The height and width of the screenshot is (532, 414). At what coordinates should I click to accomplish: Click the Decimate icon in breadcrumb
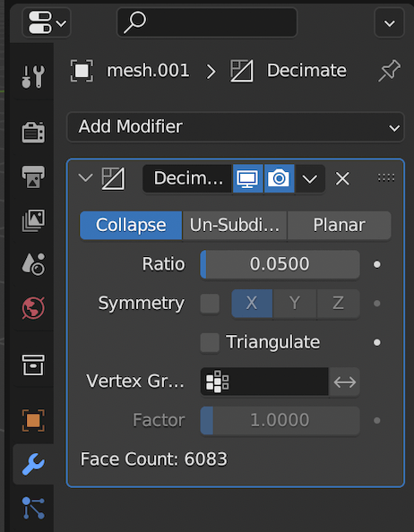click(x=242, y=71)
